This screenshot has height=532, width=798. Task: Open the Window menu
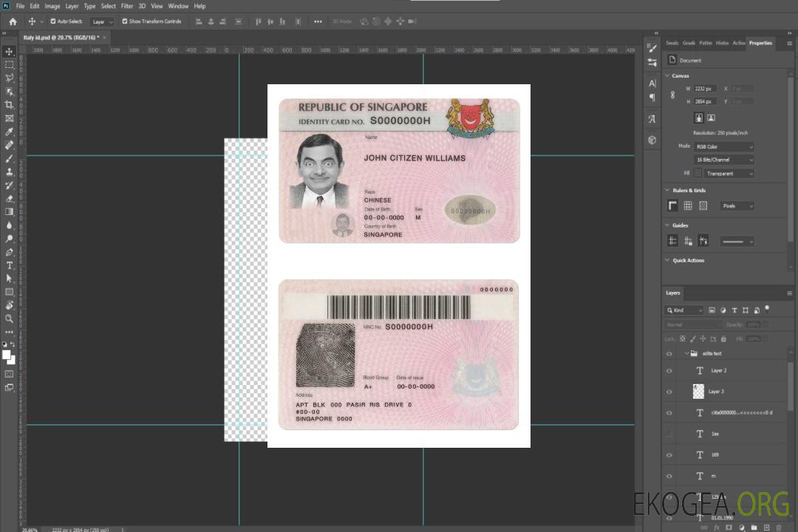[x=178, y=6]
